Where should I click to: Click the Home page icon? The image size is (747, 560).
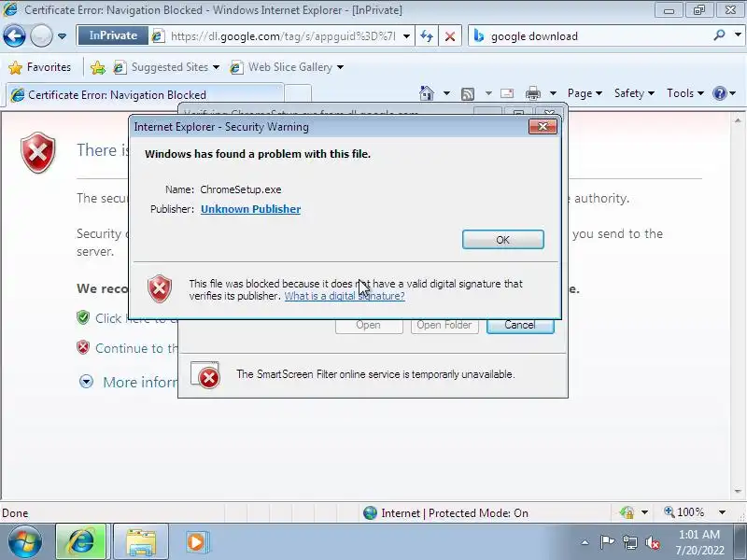[427, 93]
